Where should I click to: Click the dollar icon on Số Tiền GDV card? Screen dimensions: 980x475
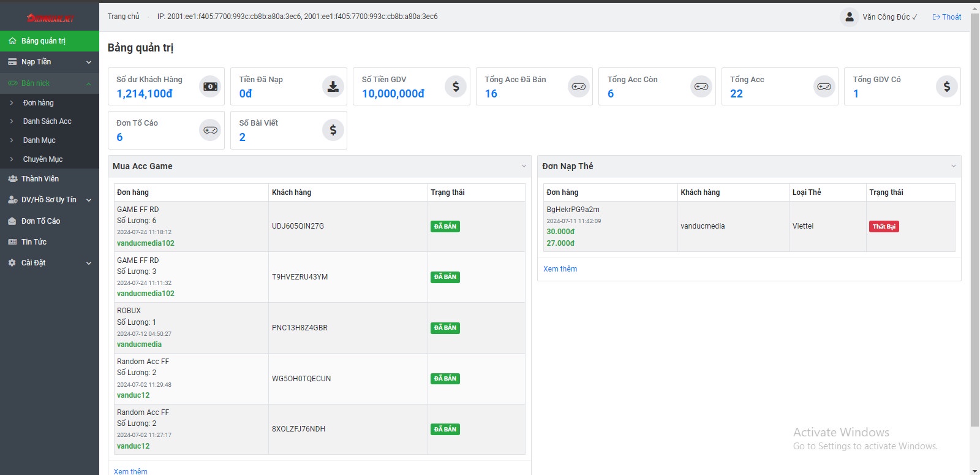click(456, 86)
